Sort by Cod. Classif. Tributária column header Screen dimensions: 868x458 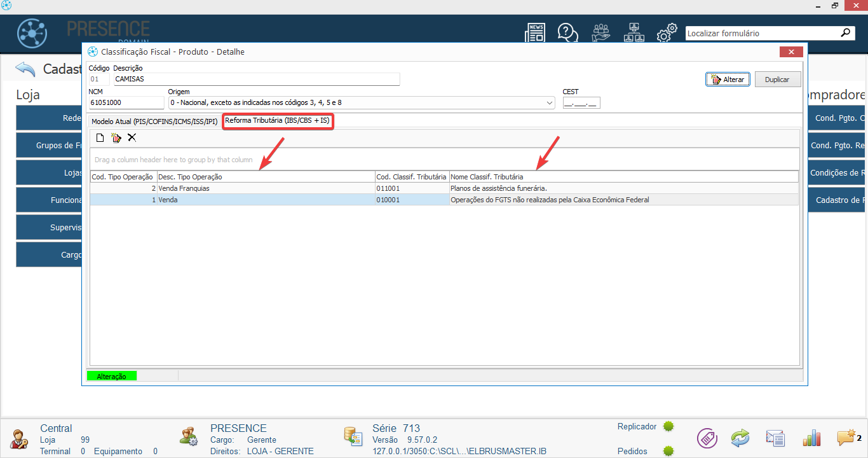click(411, 177)
